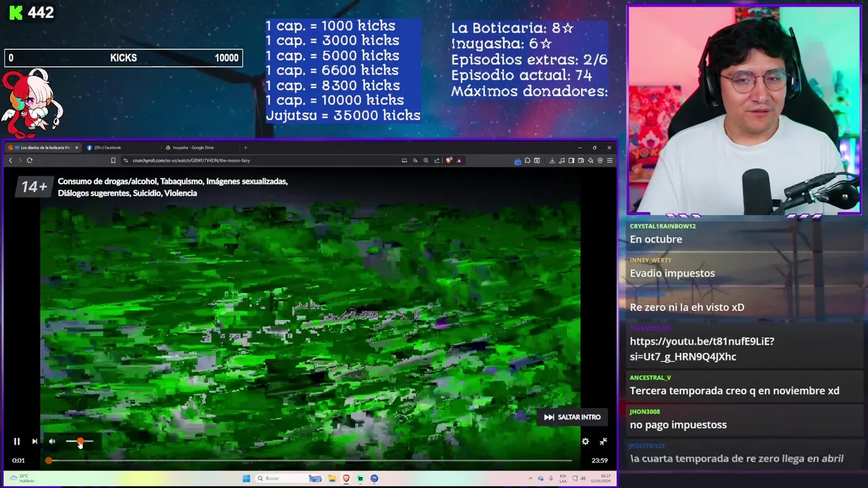Viewport: 868px width, 488px height.
Task: Open the youtu.be link in chat
Action: tap(702, 349)
